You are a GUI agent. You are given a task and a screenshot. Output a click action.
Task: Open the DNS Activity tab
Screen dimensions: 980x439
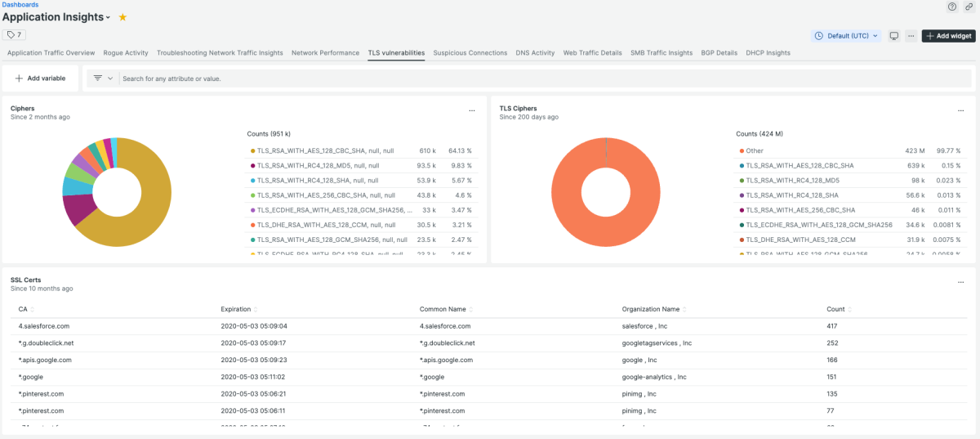pyautogui.click(x=535, y=53)
